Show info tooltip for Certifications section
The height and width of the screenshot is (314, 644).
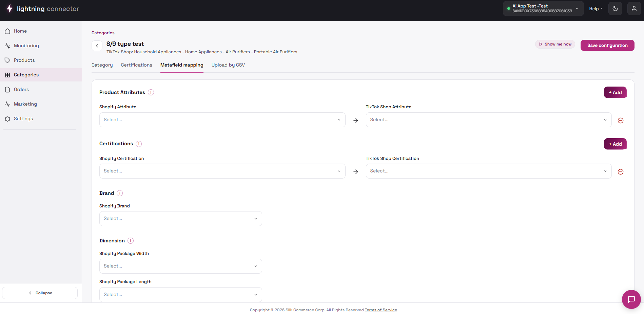point(139,144)
